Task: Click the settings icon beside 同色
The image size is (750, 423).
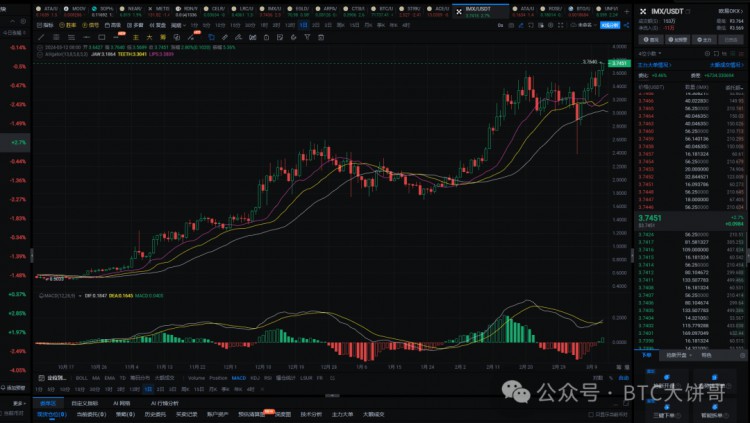Action: [742, 356]
